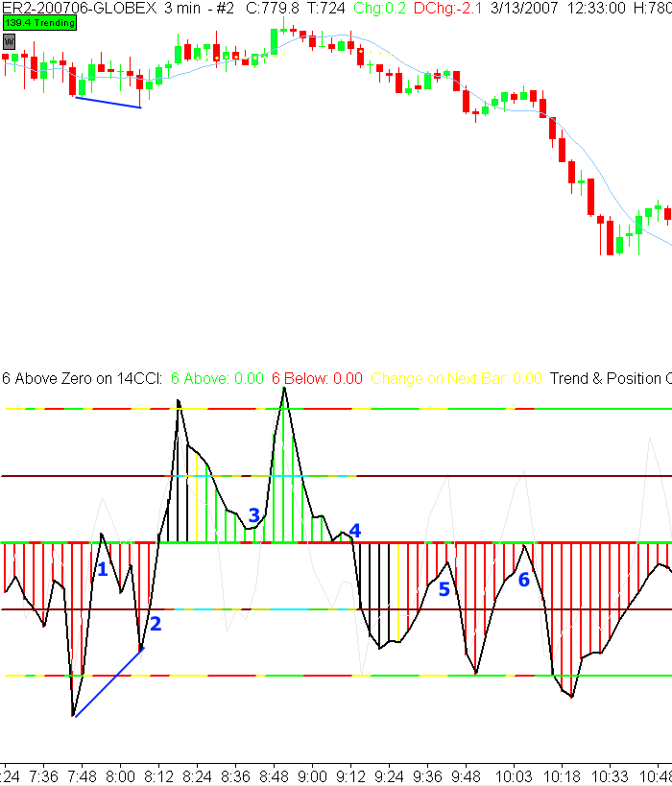Image resolution: width=672 pixels, height=786 pixels.
Task: Select the blue trendline under price lows
Action: pyautogui.click(x=108, y=103)
